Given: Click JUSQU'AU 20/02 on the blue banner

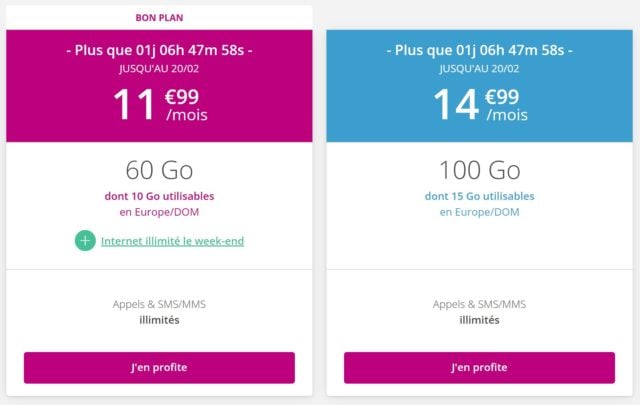Looking at the screenshot, I should click(x=479, y=67).
